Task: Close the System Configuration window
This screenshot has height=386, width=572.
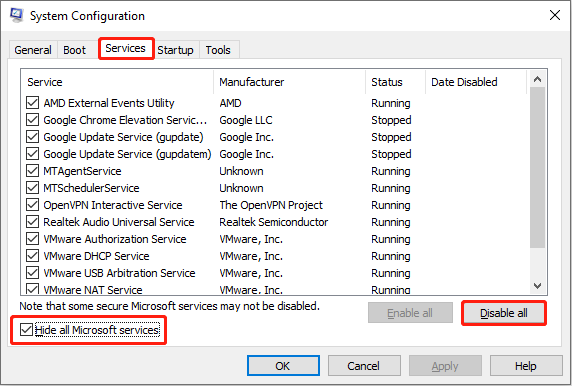Action: [555, 15]
